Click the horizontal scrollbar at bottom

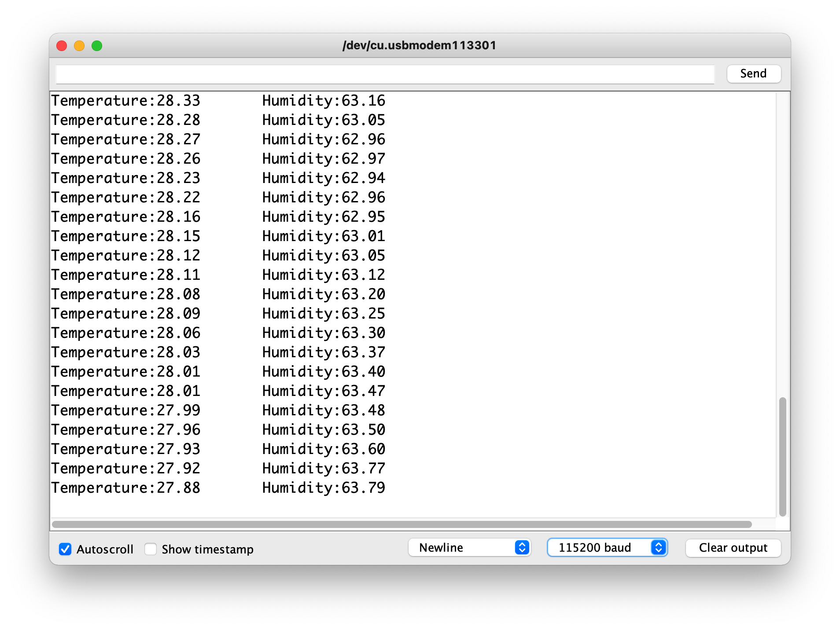click(x=402, y=524)
